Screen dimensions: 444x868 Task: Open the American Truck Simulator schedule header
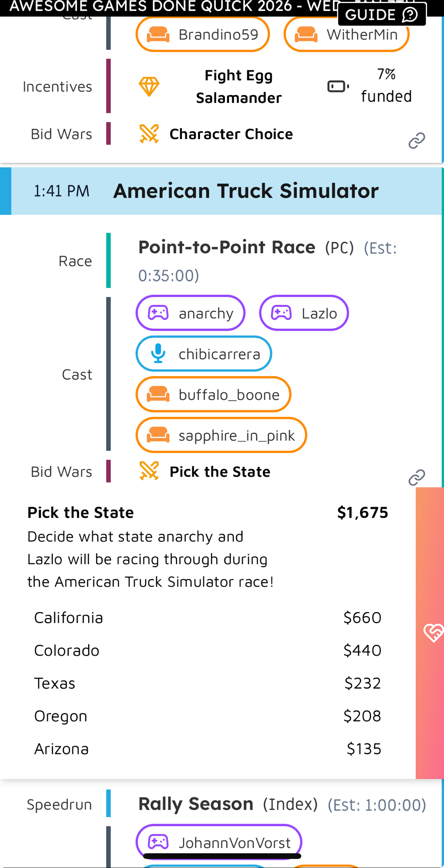[246, 191]
